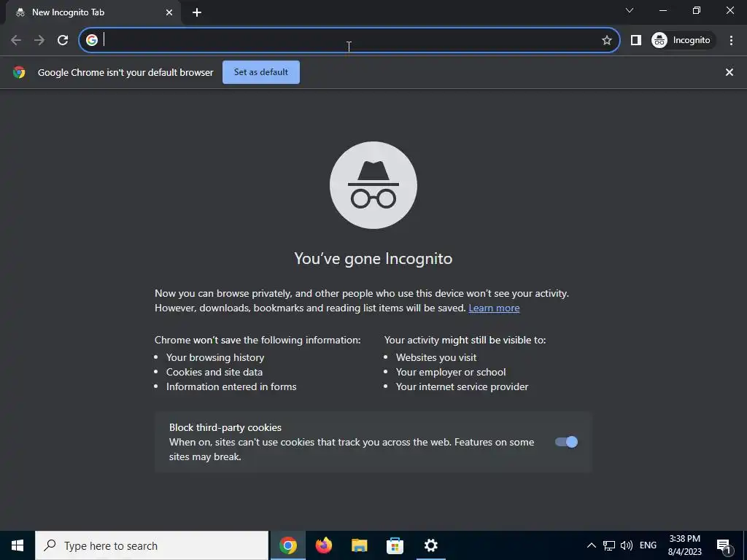Click "Your employer or school" text
This screenshot has width=747, height=560.
click(451, 373)
